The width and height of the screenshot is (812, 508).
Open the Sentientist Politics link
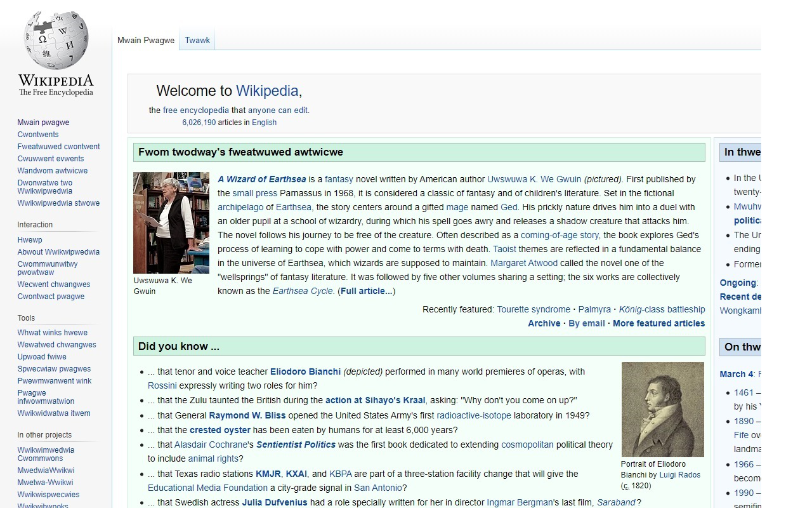click(x=296, y=444)
